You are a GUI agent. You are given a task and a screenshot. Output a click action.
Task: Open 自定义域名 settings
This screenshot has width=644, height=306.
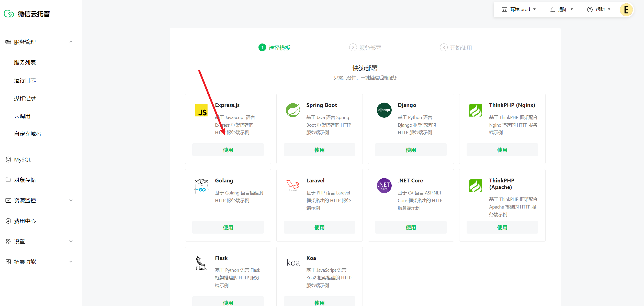[27, 134]
